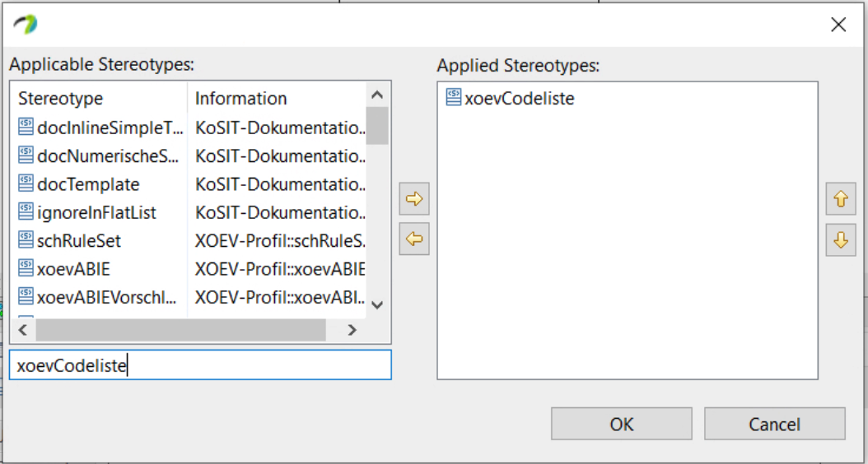Select the docNumerischeS... stereotype row
Image resolution: width=868 pixels, height=464 pixels.
click(189, 156)
